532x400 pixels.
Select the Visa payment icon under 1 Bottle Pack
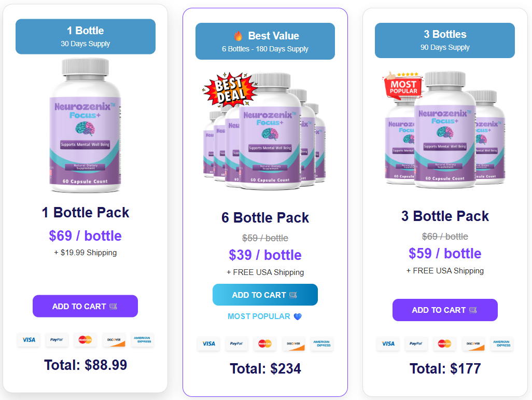[x=29, y=340]
